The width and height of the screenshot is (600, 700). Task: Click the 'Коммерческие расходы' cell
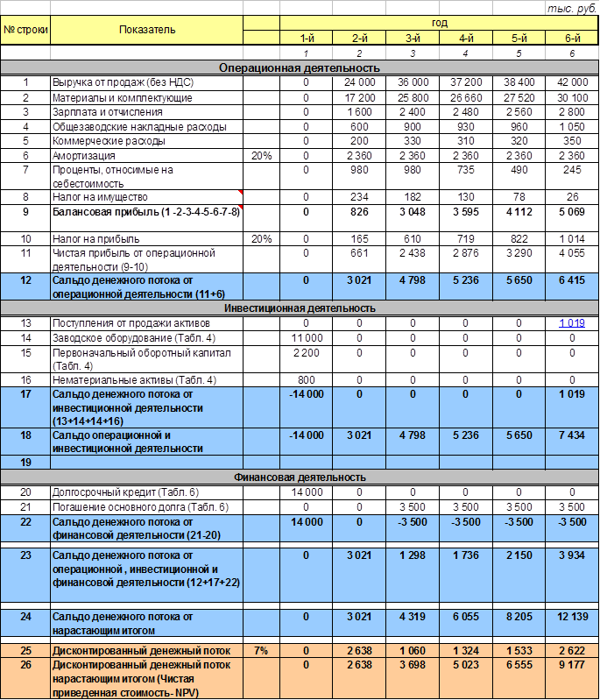(x=146, y=141)
